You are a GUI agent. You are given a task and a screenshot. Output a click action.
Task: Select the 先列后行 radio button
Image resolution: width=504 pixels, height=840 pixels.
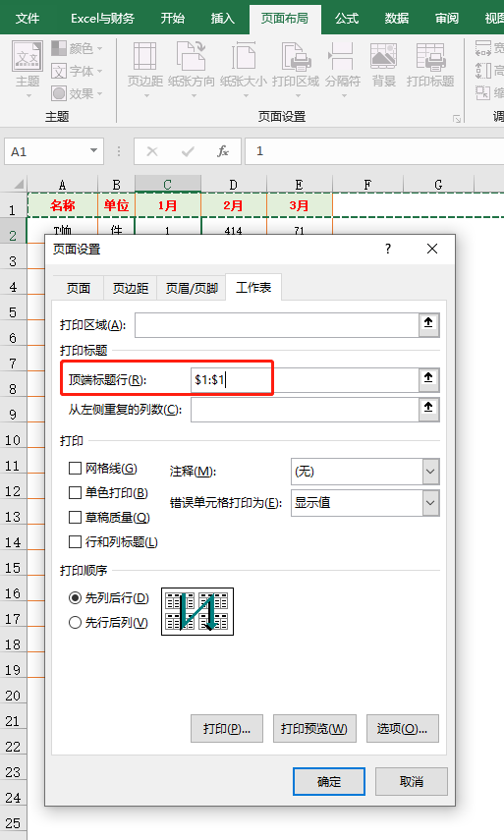coord(75,597)
